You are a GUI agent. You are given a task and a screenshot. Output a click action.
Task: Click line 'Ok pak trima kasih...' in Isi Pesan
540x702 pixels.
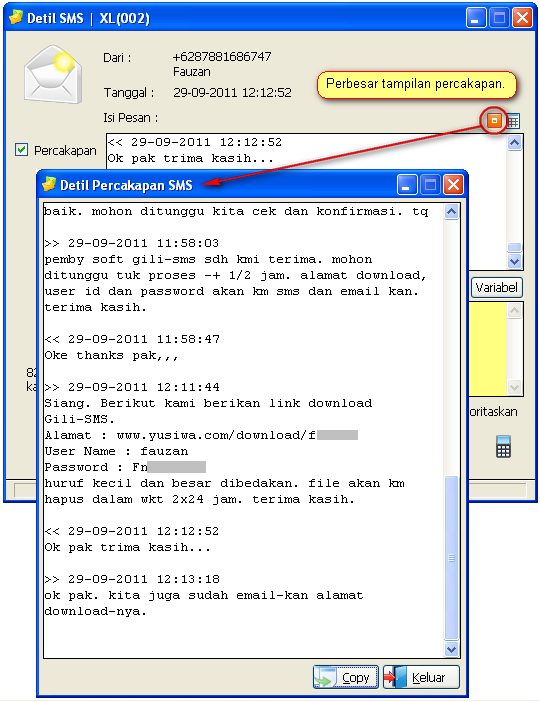tap(190, 158)
